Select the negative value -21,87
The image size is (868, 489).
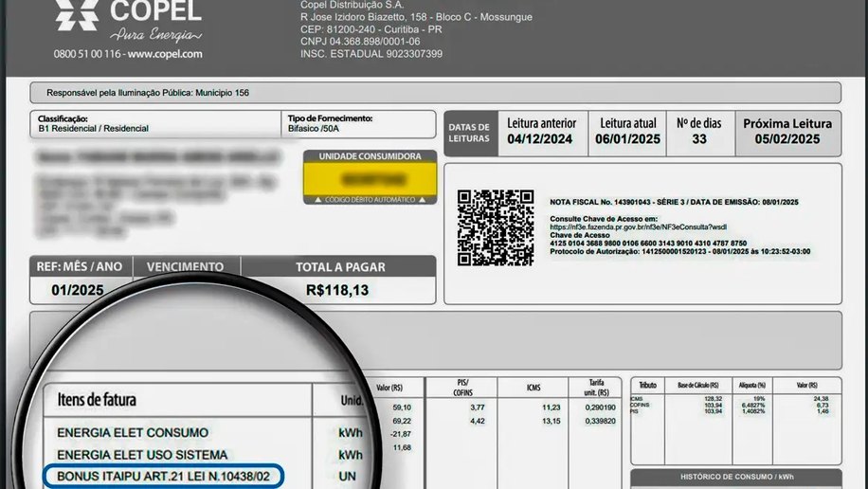[401, 434]
